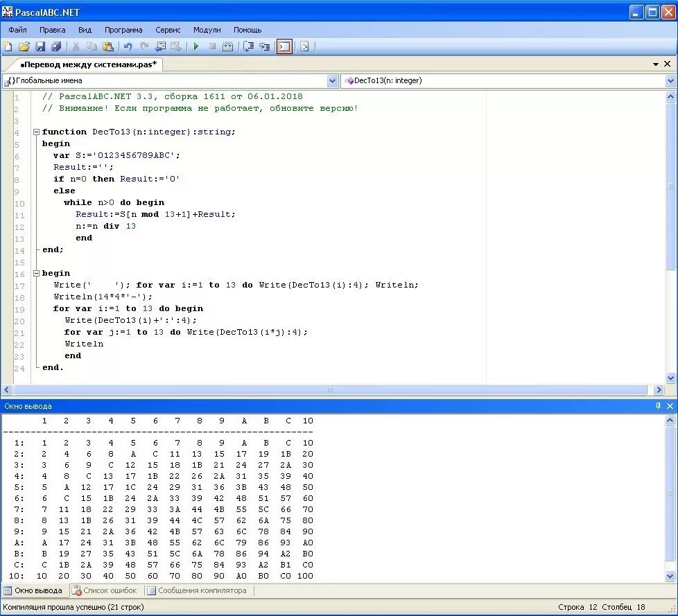Open the Сервис menu

pyautogui.click(x=168, y=30)
